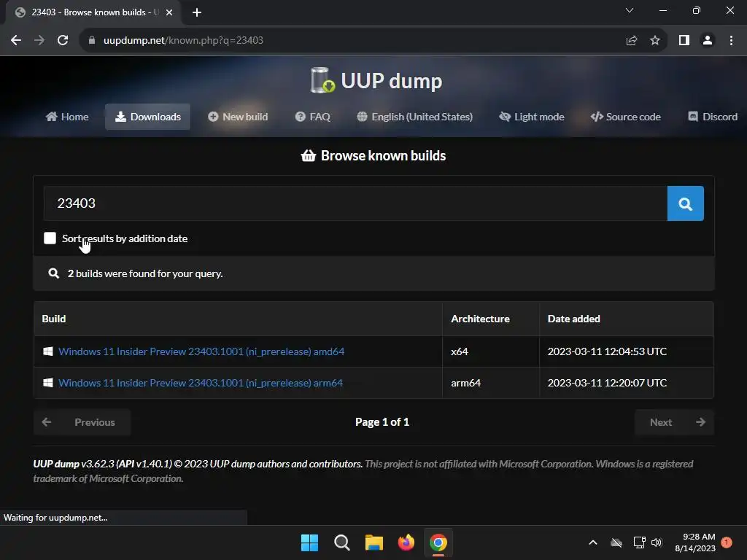Switch to Light mode
This screenshot has width=747, height=560.
531,117
